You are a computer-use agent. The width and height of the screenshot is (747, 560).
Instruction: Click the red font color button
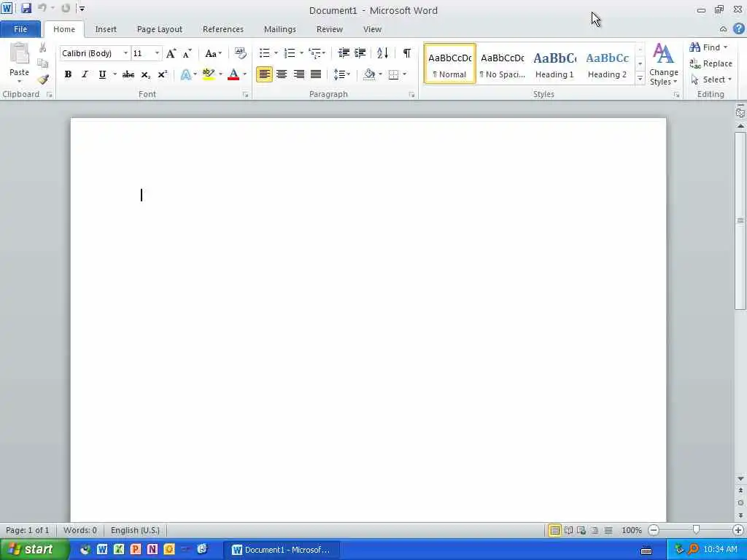(x=233, y=74)
